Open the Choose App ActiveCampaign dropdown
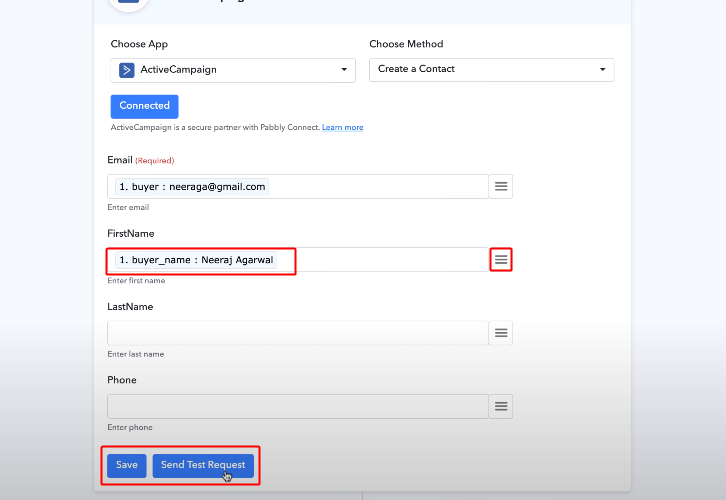The image size is (726, 500). point(233,70)
